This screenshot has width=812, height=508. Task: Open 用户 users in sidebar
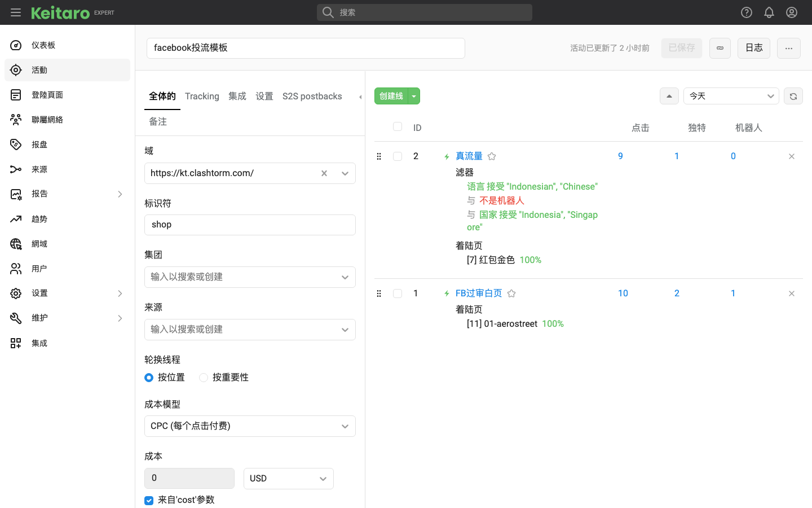(67, 269)
